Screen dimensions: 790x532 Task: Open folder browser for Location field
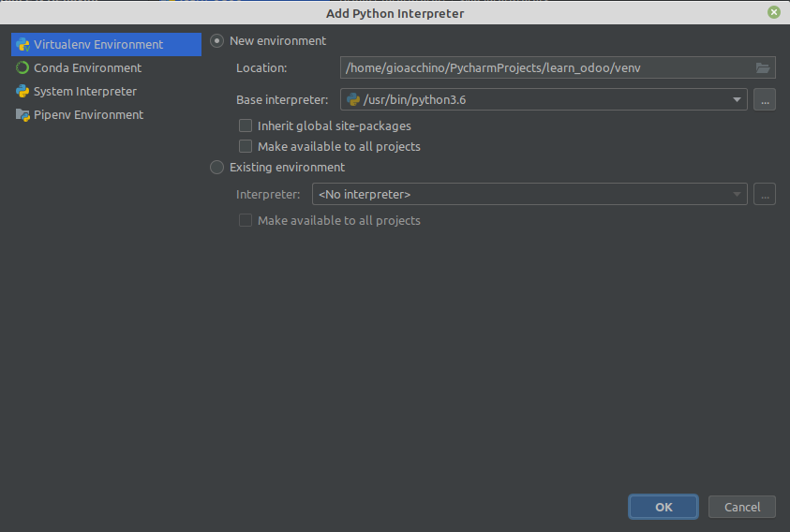click(x=763, y=68)
